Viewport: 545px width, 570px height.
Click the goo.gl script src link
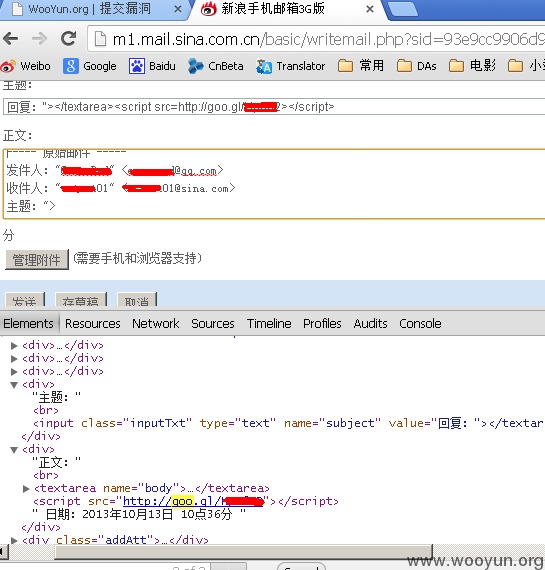193,501
